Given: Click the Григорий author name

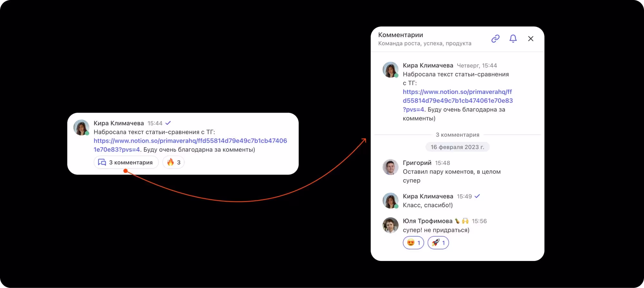Looking at the screenshot, I should [417, 163].
